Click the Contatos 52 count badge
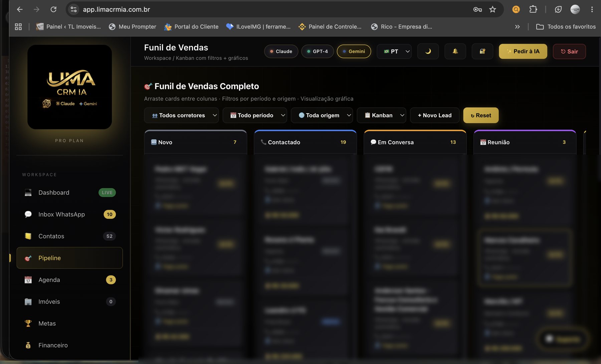Screen dimensions: 601x364 110,236
